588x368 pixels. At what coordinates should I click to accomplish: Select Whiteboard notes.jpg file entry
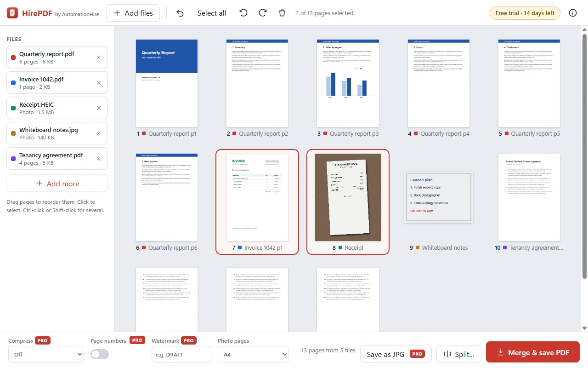(x=57, y=133)
